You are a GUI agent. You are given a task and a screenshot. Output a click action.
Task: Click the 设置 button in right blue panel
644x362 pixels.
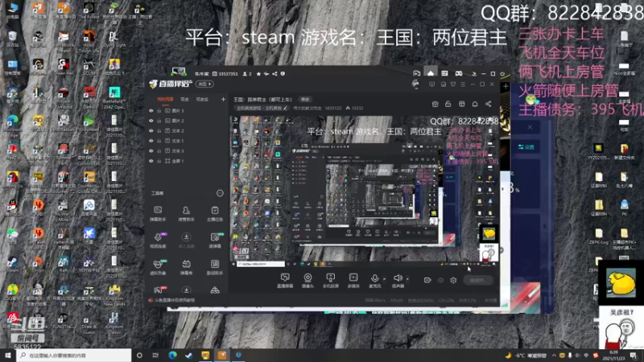[x=526, y=147]
